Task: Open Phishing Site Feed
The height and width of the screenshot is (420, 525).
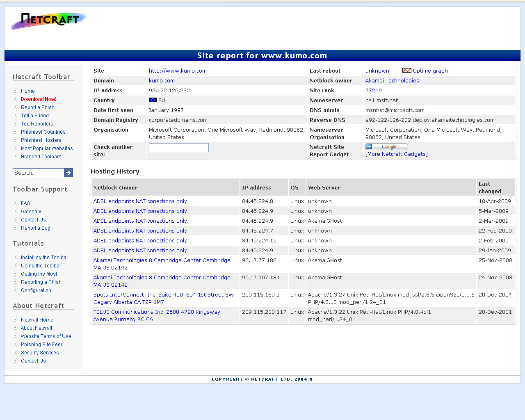Action: (x=42, y=345)
